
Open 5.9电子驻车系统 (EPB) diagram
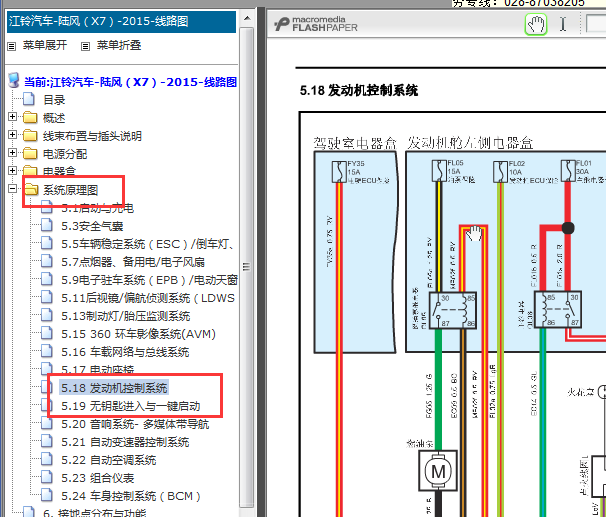[149, 280]
